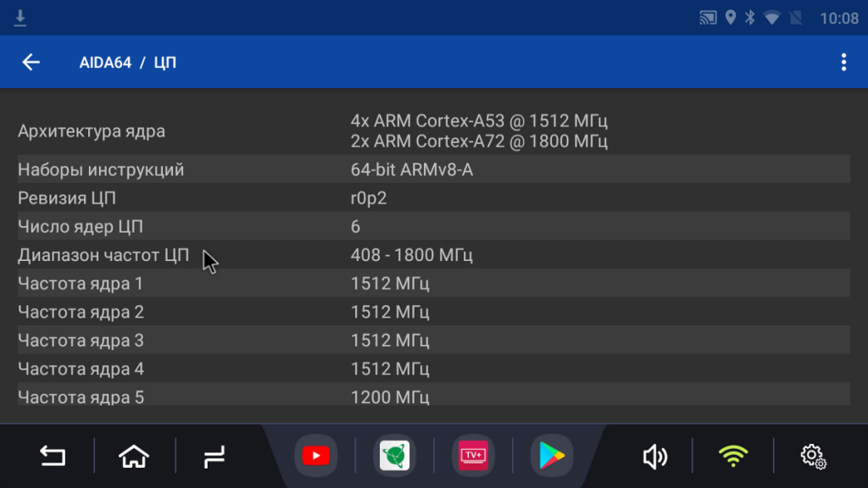Viewport: 868px width, 488px height.
Task: Launch YouTube from the dock
Action: pos(315,457)
